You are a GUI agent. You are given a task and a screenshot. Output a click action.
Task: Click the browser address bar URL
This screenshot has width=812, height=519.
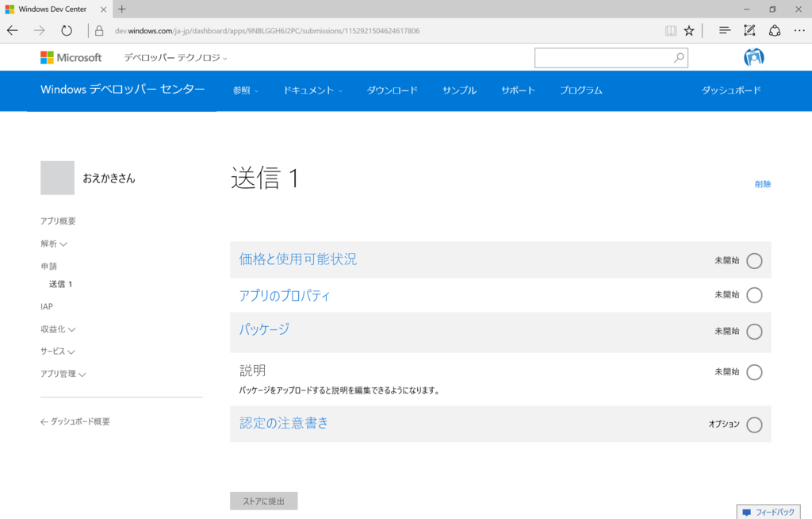267,31
